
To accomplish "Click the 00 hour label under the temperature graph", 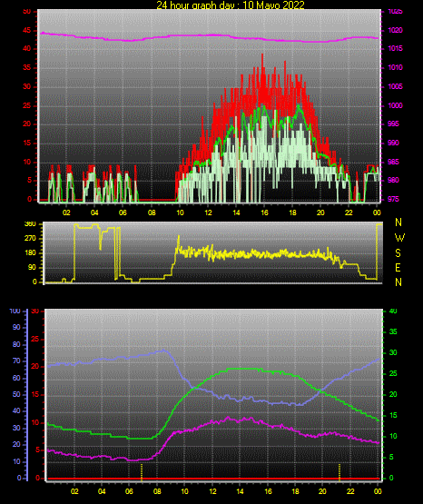I will click(378, 491).
